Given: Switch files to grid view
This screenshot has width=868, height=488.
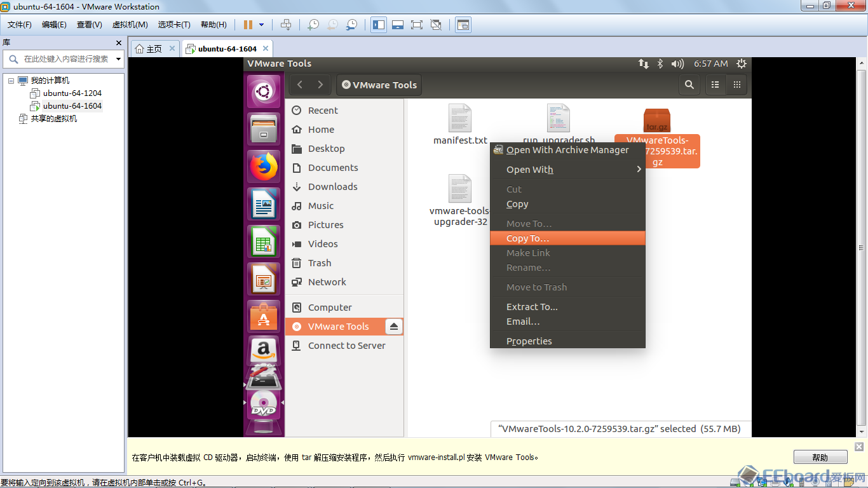Looking at the screenshot, I should coord(737,85).
